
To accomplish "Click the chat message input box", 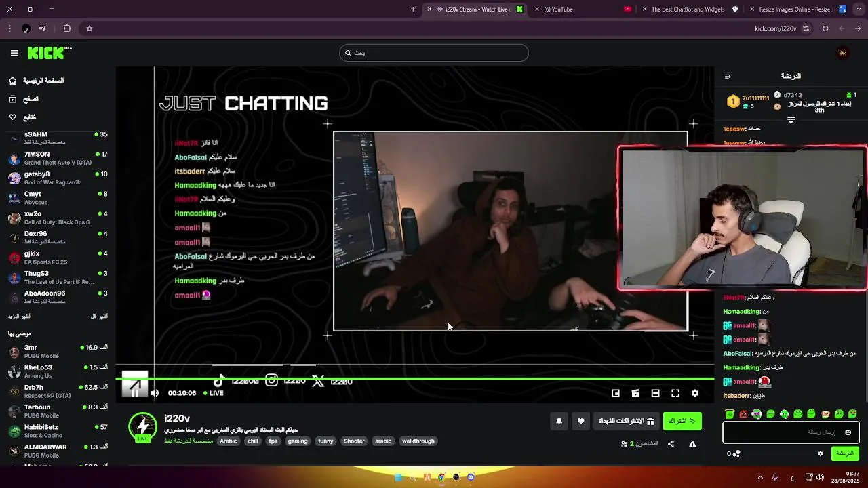I will click(x=791, y=432).
